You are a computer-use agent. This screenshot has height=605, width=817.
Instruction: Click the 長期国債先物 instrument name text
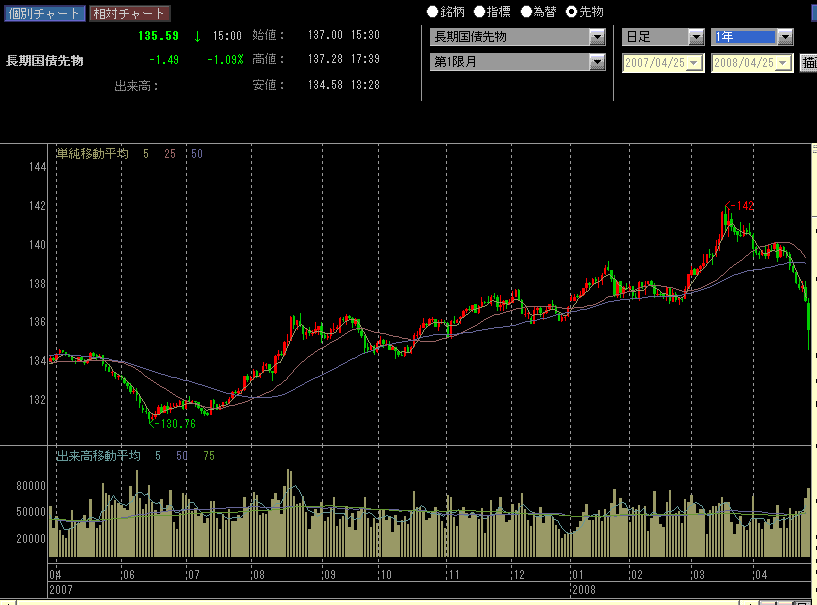(x=45, y=61)
